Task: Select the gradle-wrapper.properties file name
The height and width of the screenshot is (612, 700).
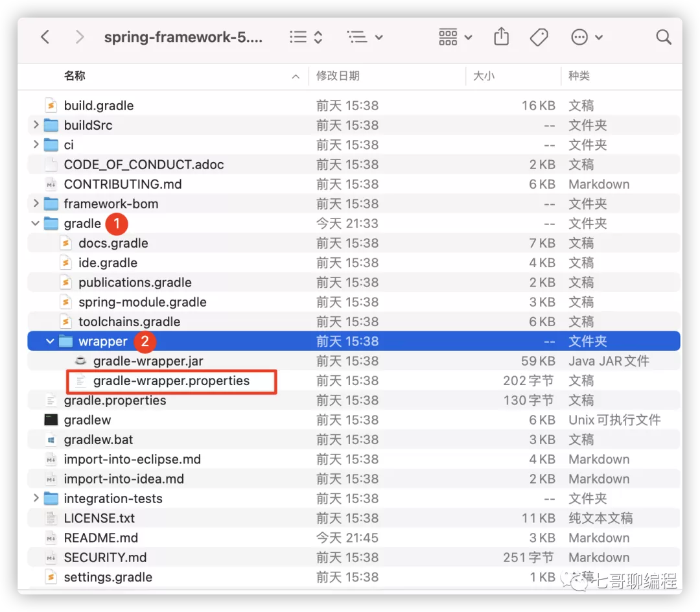Action: [171, 381]
